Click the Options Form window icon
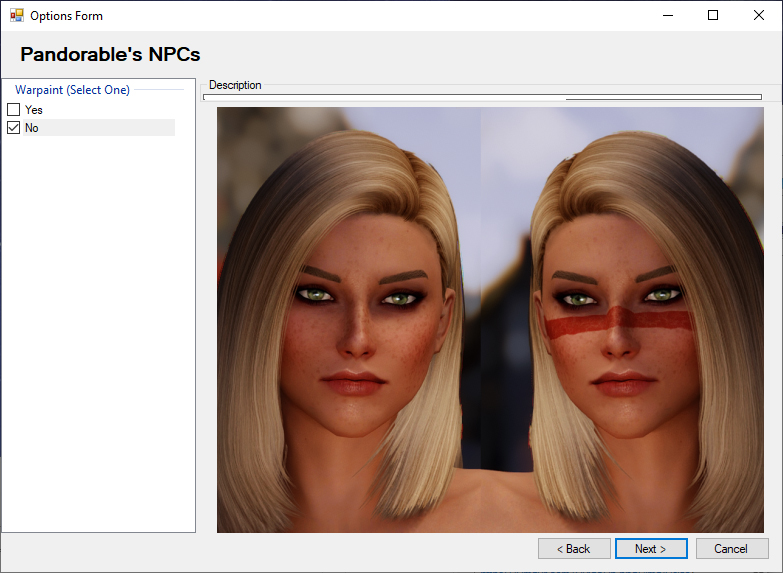Image resolution: width=783 pixels, height=573 pixels. click(x=16, y=15)
